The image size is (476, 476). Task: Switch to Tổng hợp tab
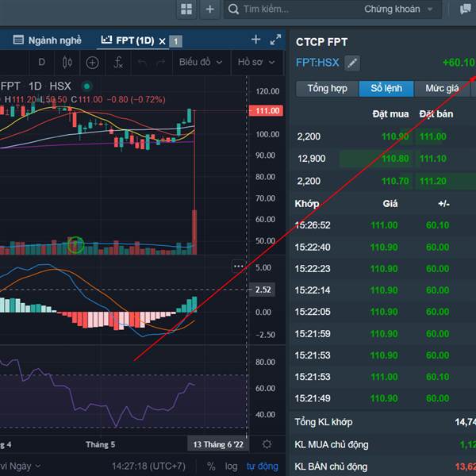[x=327, y=88]
